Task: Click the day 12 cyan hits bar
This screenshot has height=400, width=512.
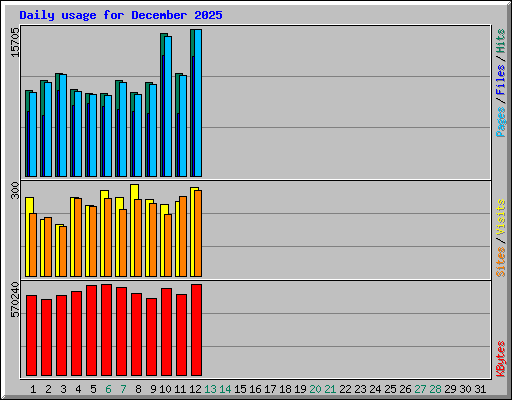Action: pyautogui.click(x=198, y=103)
